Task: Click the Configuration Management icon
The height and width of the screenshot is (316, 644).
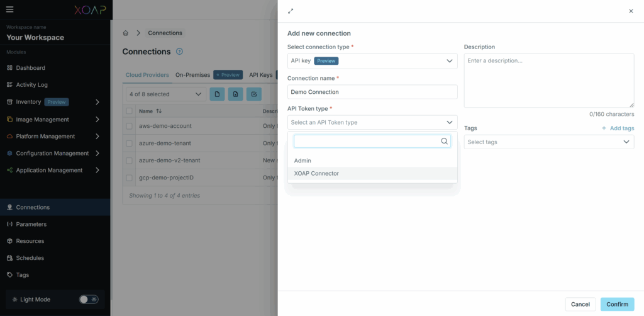Action: [10, 153]
